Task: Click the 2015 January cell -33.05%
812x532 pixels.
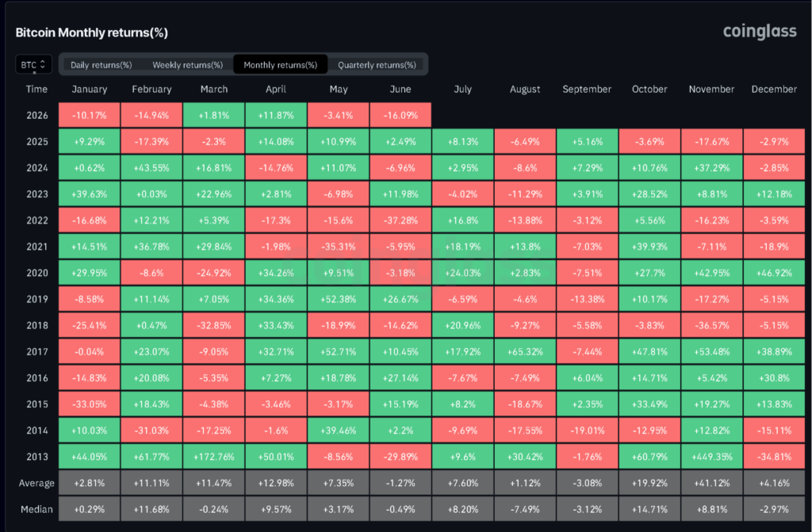Action: click(x=90, y=404)
